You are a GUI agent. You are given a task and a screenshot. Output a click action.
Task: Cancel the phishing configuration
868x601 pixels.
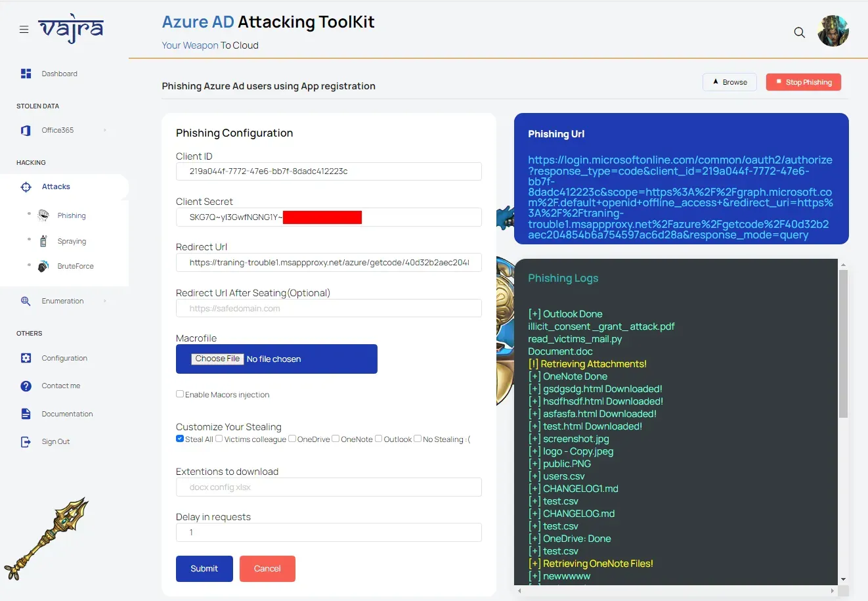[x=267, y=569]
